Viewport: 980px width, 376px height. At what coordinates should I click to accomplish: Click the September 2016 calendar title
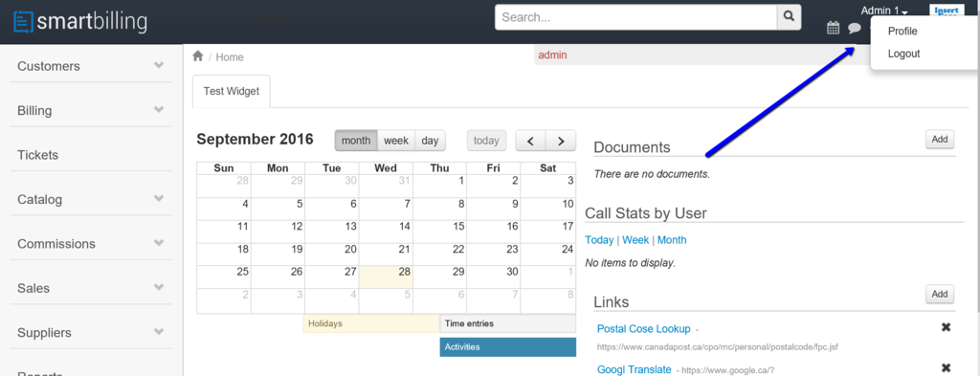click(255, 140)
